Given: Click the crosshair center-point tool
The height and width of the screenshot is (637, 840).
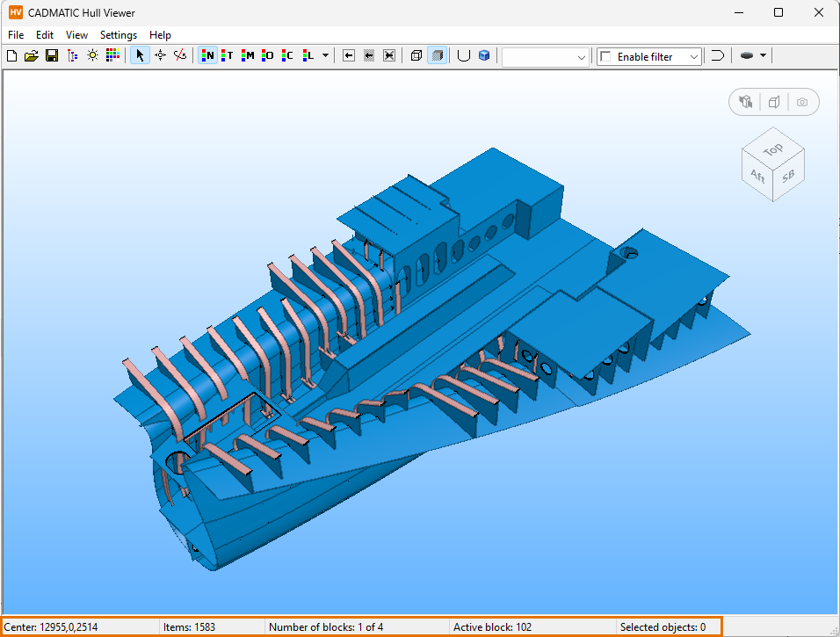Looking at the screenshot, I should (160, 55).
